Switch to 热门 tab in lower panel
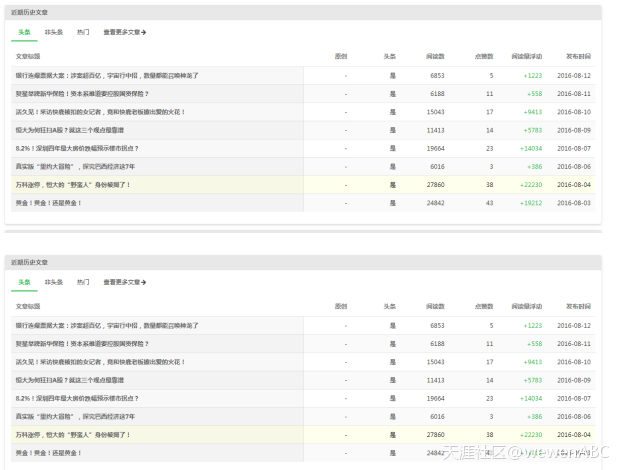Viewport: 617px width, 470px height. click(x=82, y=283)
